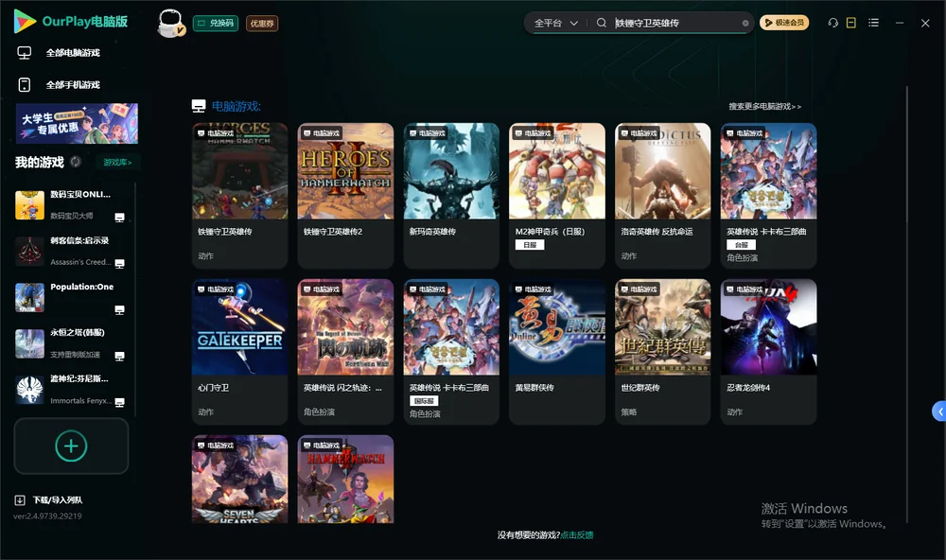Viewport: 946px width, 560px height.
Task: Select the 英雄传说 闪之轨迹 game card
Action: click(x=345, y=352)
